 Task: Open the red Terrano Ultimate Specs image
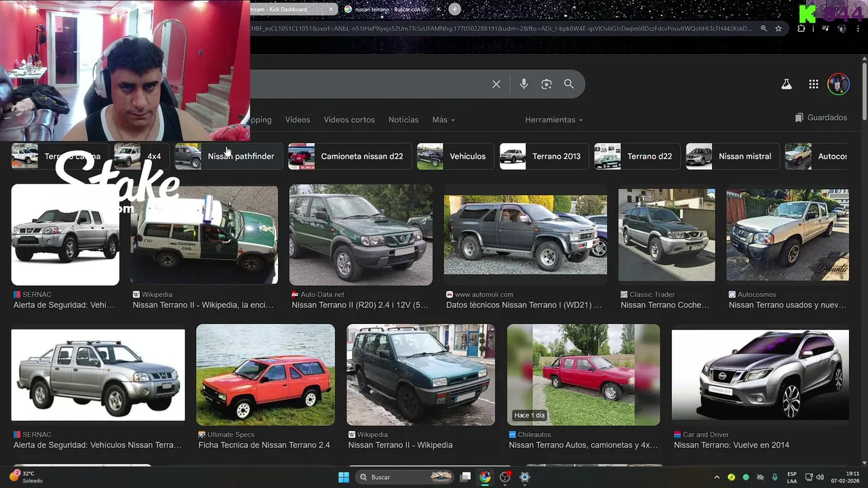(265, 375)
